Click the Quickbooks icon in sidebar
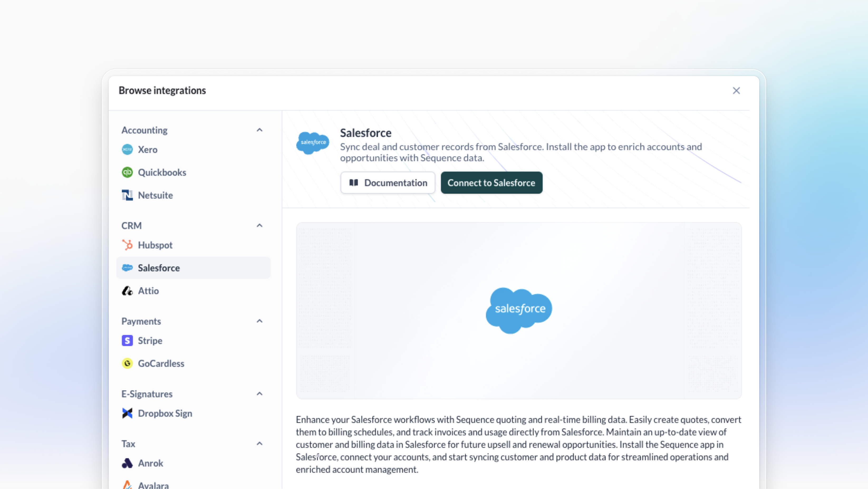The height and width of the screenshot is (489, 868). [x=127, y=172]
